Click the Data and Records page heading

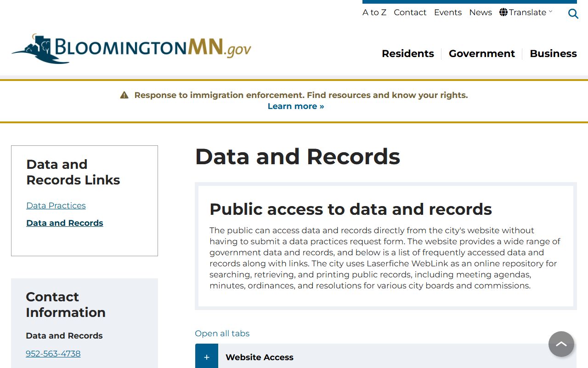298,156
